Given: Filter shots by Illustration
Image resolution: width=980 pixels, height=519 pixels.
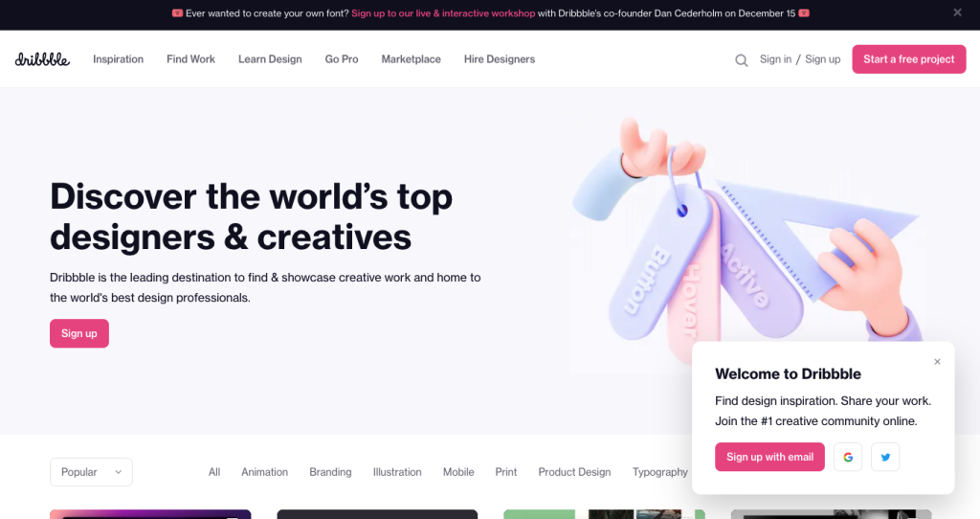Looking at the screenshot, I should pos(397,472).
